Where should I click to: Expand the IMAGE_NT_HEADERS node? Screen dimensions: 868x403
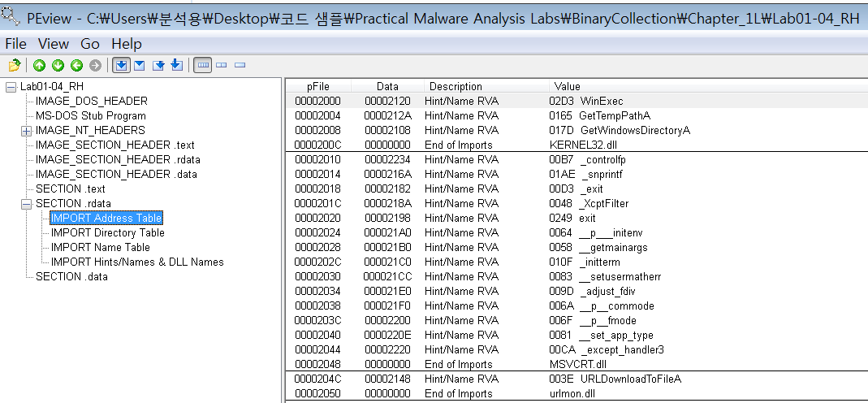pyautogui.click(x=26, y=131)
